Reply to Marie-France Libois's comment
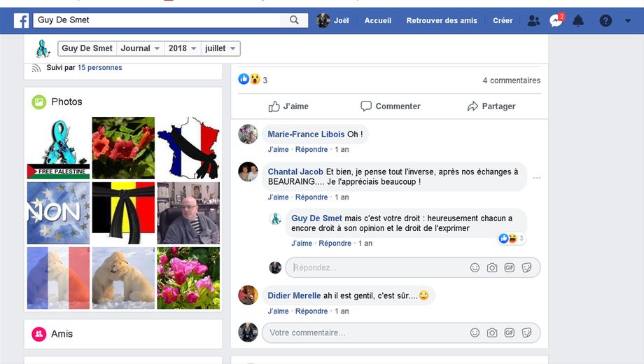The height and width of the screenshot is (364, 644). 311,150
